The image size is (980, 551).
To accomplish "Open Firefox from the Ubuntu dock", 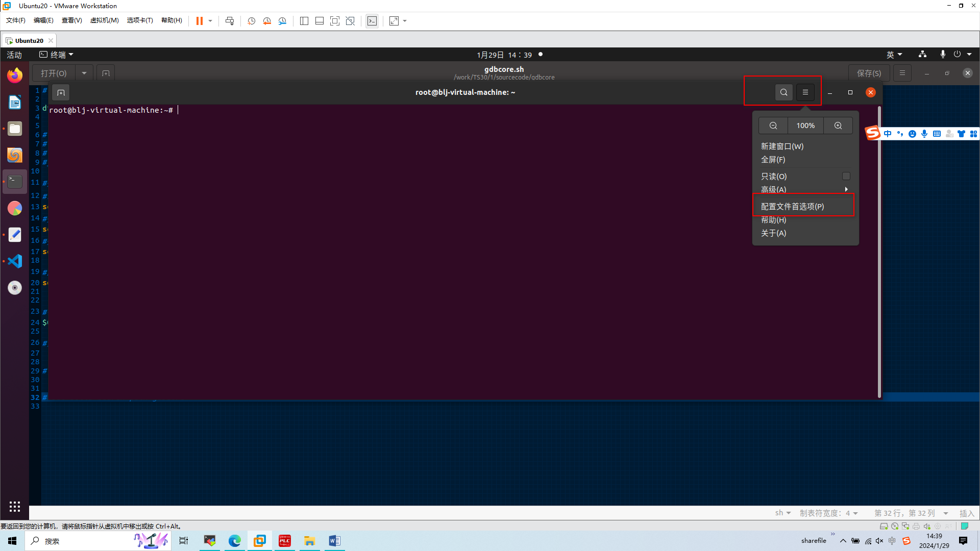I will point(15,76).
